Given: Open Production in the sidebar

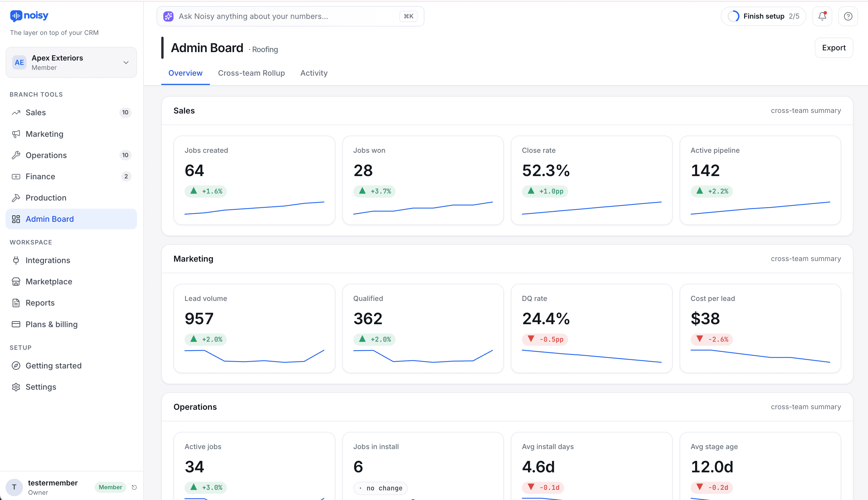Looking at the screenshot, I should (x=71, y=198).
